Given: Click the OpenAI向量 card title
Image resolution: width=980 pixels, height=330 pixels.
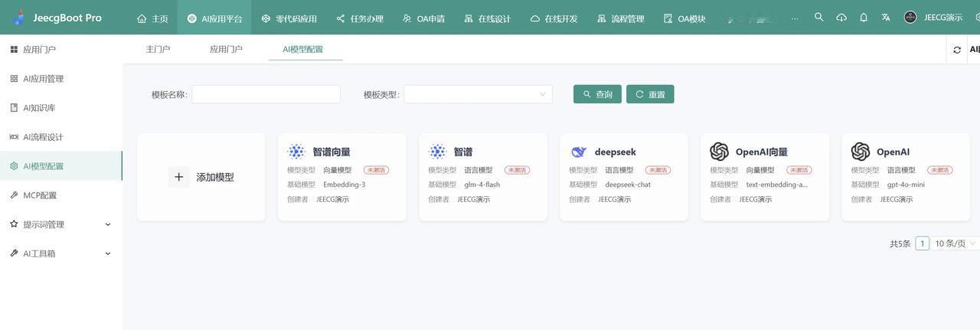Looking at the screenshot, I should coord(762,152).
